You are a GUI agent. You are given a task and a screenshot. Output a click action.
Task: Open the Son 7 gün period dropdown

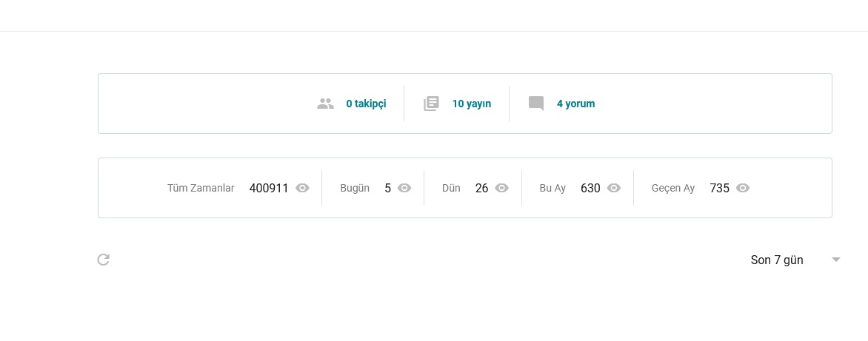coord(795,260)
